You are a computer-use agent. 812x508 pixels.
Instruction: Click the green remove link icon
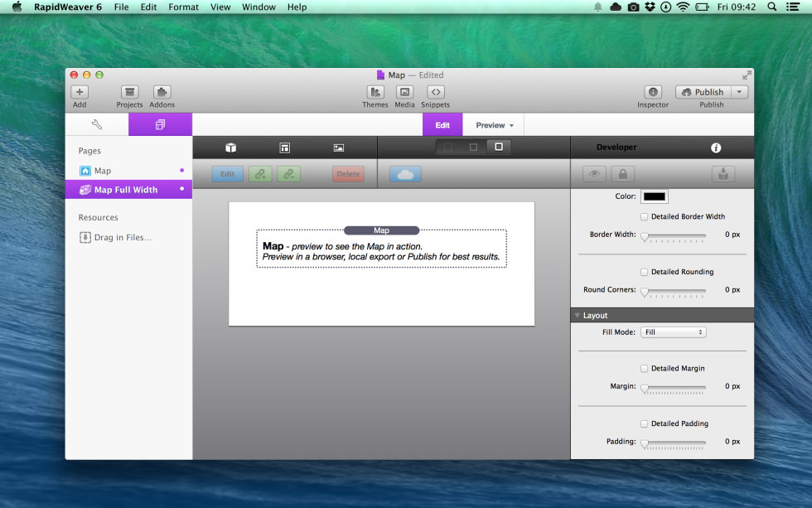coord(288,174)
